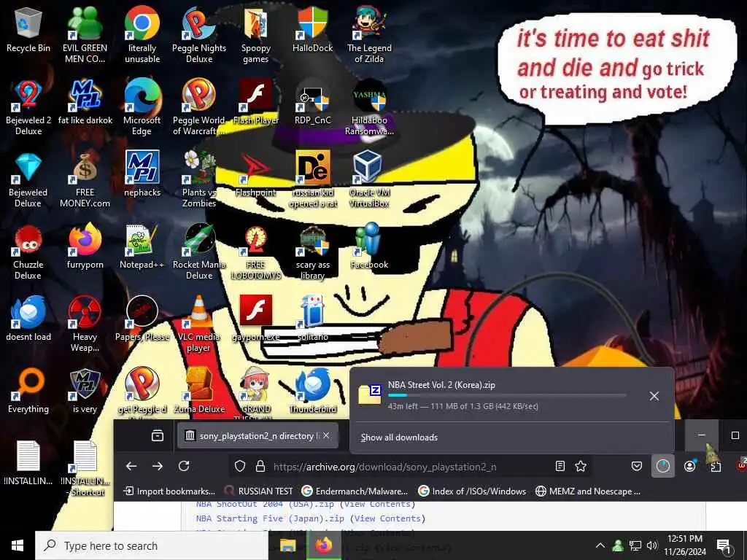Launch the Thunderbird desktop shortcut
The width and height of the screenshot is (747, 560).
312,391
